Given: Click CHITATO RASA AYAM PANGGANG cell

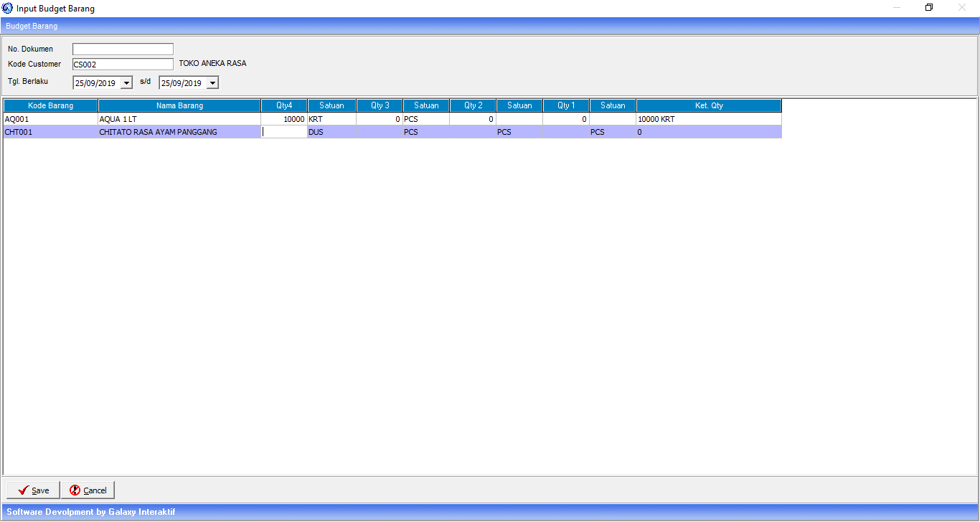Looking at the screenshot, I should pyautogui.click(x=179, y=132).
